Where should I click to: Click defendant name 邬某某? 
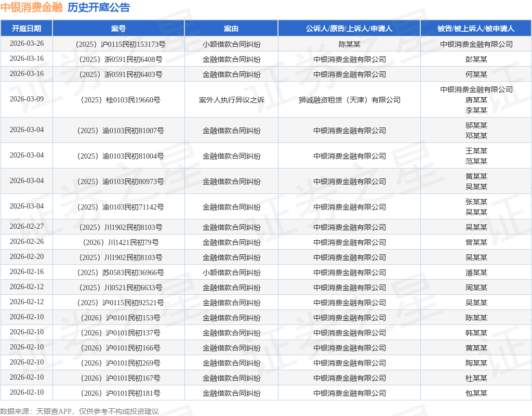click(476, 125)
